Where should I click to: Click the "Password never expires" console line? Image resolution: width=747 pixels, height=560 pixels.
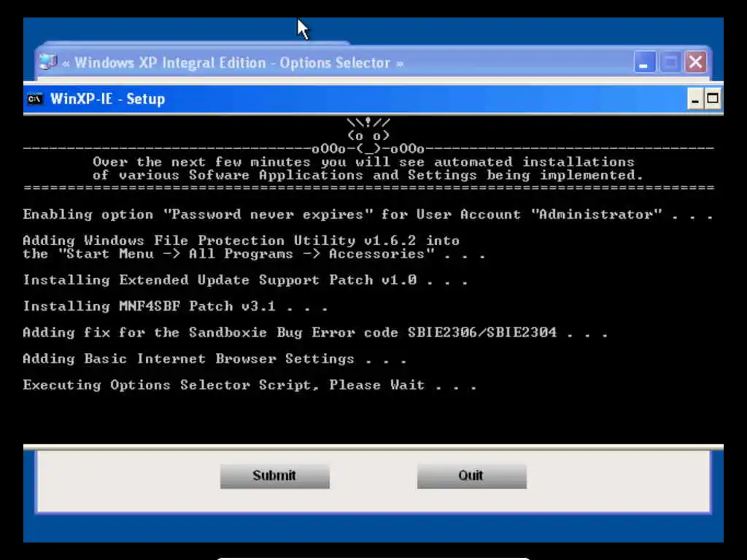(368, 215)
